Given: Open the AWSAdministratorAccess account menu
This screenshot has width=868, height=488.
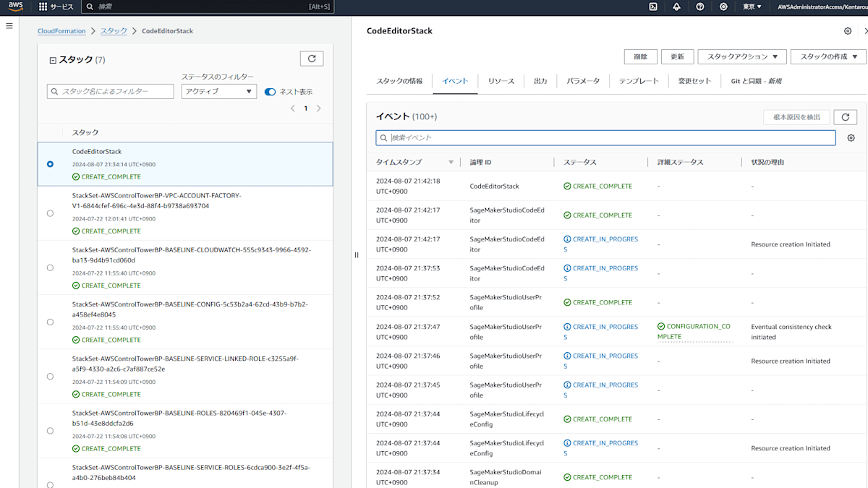Looking at the screenshot, I should 821,7.
